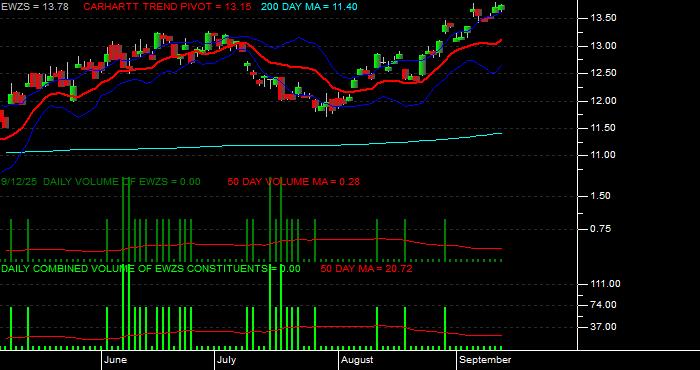Click the EWZS = 13.78 price label
Viewport: 700px width, 370px height.
tap(35, 7)
